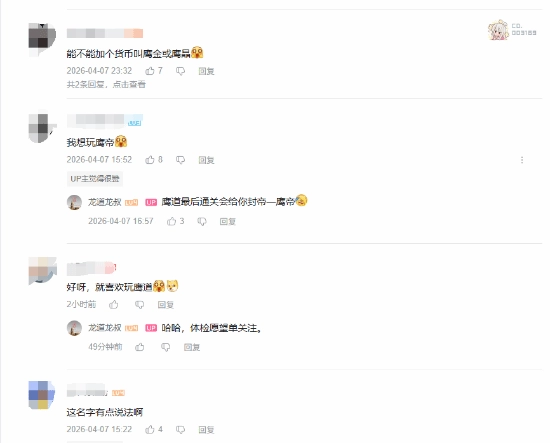This screenshot has height=443, width=550.
Task: Open 龙道龙叔 profile from the 16:57 reply
Action: pos(105,202)
